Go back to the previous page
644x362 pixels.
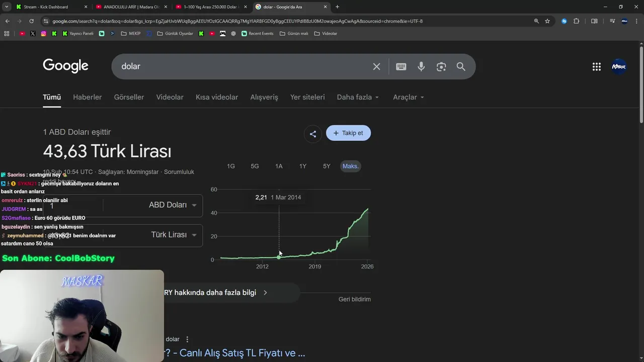tap(7, 21)
